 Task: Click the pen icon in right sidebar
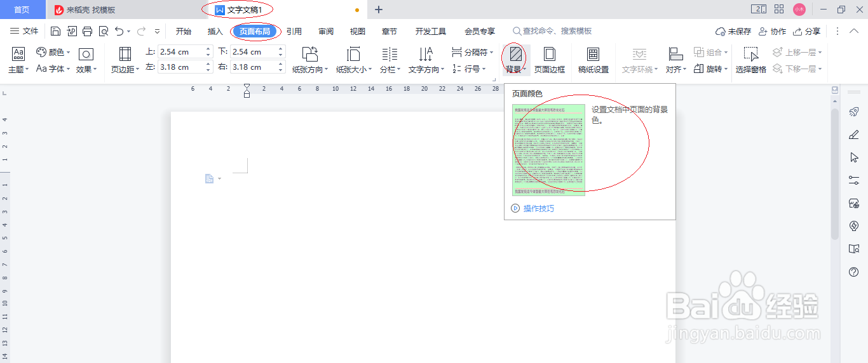coord(853,135)
